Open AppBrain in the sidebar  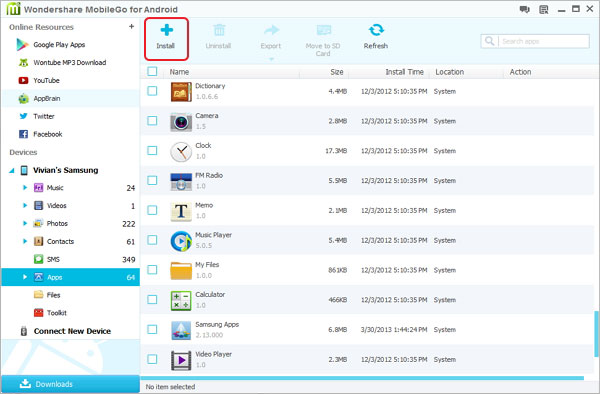tap(47, 98)
